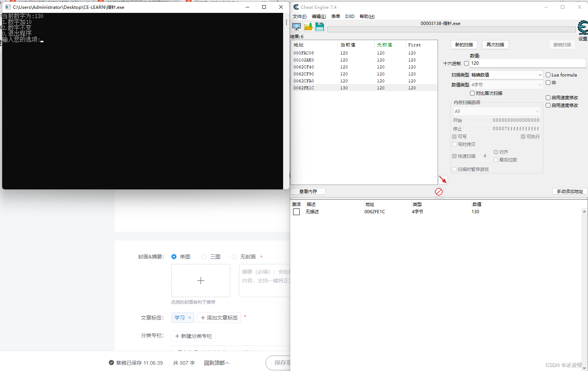Click the console window title icon
This screenshot has height=371, width=588.
click(x=8, y=7)
